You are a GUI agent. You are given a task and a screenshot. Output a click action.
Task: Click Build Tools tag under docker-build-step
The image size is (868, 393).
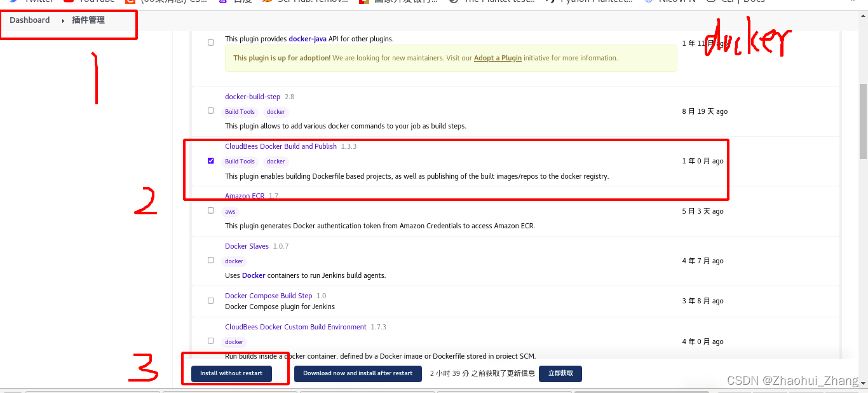point(240,112)
